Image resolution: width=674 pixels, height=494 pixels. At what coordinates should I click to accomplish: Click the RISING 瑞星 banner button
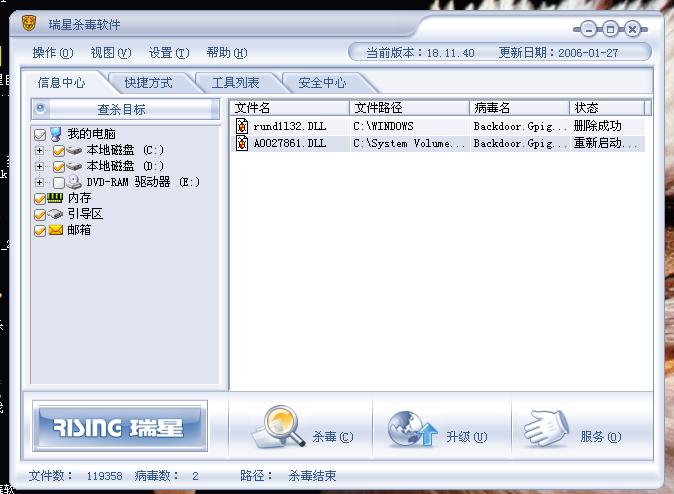[x=120, y=426]
